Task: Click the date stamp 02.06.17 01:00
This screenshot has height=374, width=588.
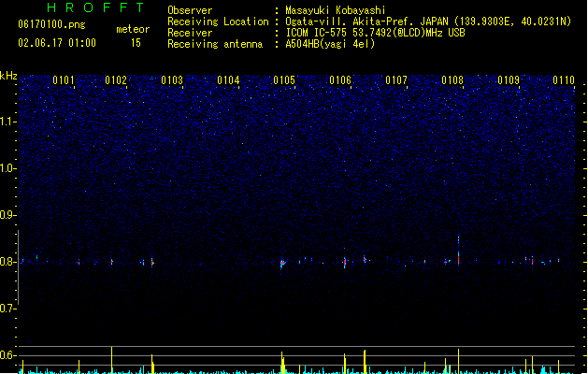Action: click(57, 43)
